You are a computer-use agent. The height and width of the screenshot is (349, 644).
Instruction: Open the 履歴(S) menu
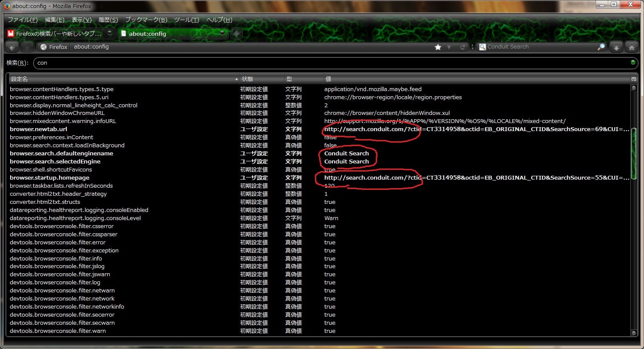point(108,20)
